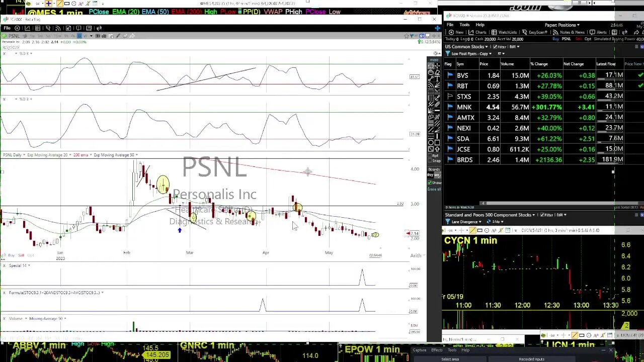Open EasyScan in the right window toolbar
Image resolution: width=644 pixels, height=362 pixels.
click(534, 32)
